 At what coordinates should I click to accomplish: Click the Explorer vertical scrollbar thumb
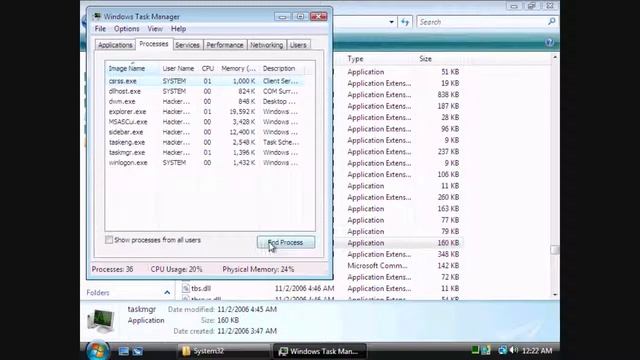555,249
